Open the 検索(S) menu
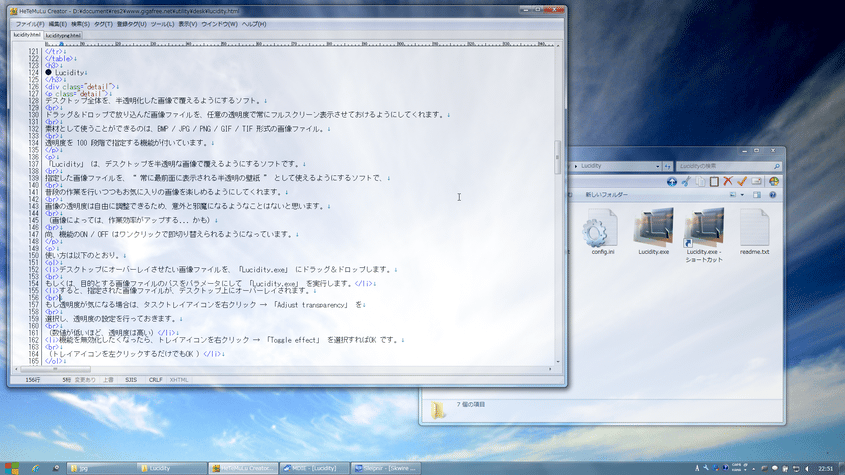This screenshot has width=845, height=475. coord(80,24)
